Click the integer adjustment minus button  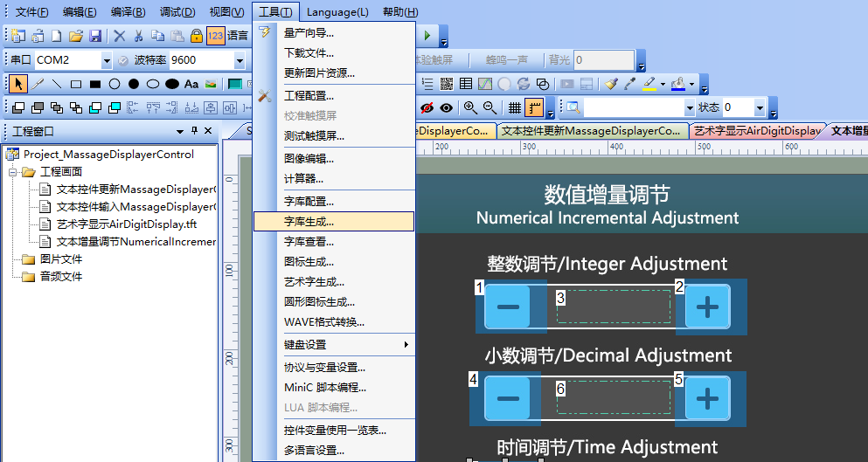[508, 307]
